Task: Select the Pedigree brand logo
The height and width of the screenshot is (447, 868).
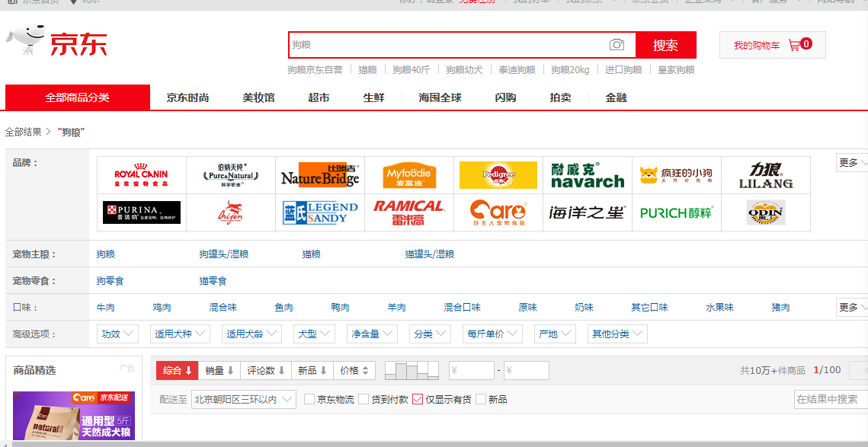Action: pos(498,175)
